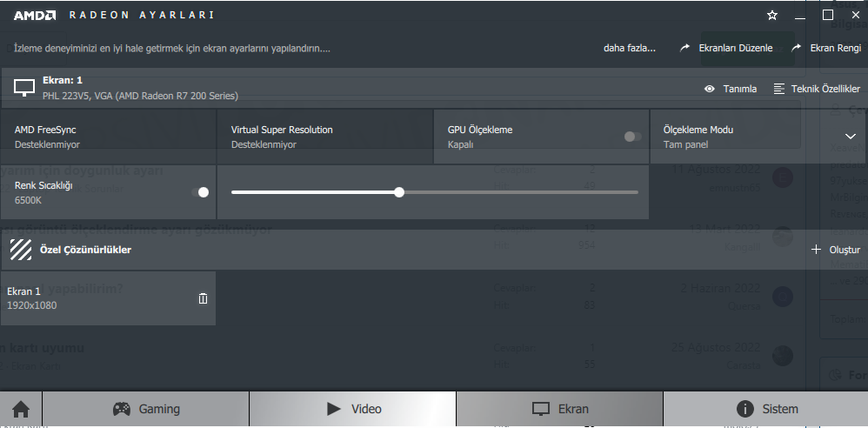Go to the Home tab icon
Screen dimensions: 868x428
tap(21, 409)
